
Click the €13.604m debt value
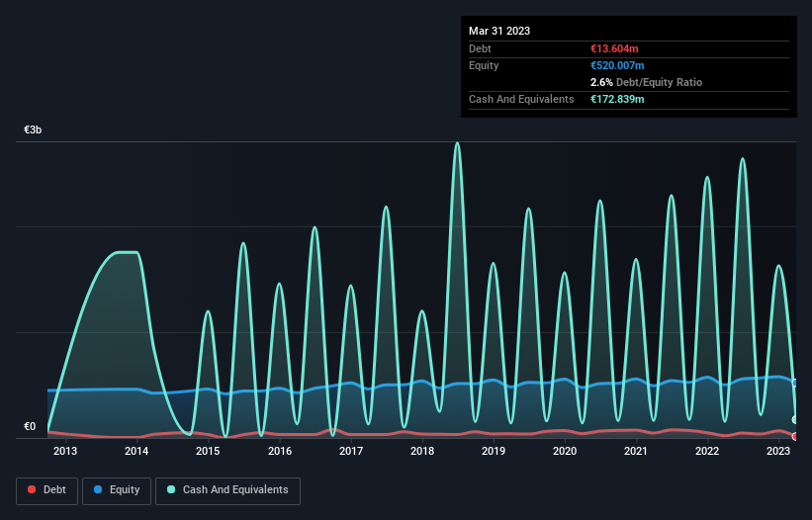point(614,48)
